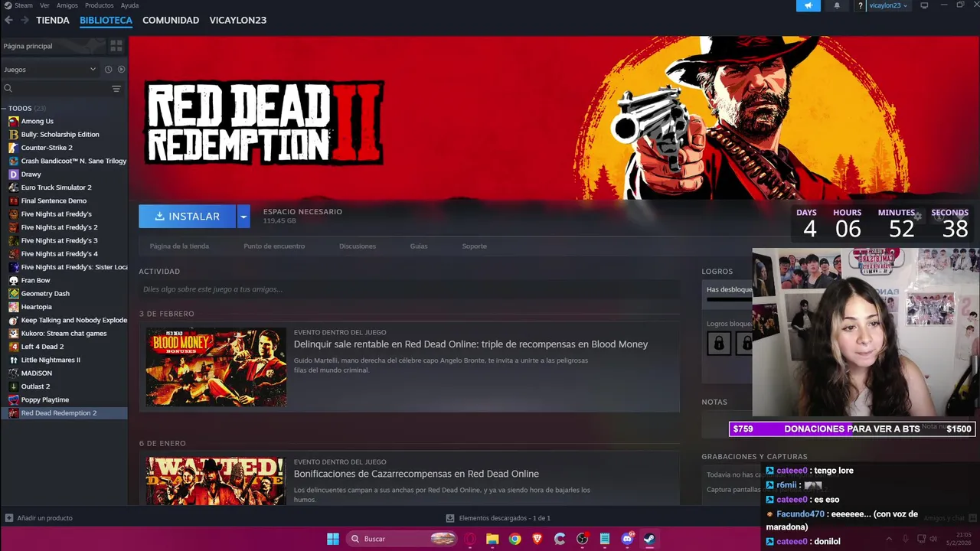
Task: Switch to the COMUNIDAD tab
Action: coord(171,20)
